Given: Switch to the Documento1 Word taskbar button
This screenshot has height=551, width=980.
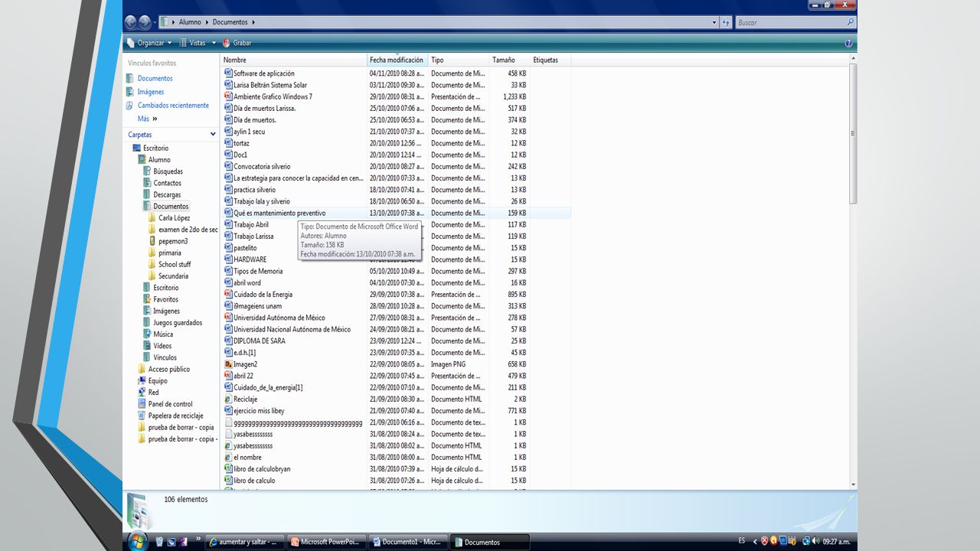Looking at the screenshot, I should 408,542.
